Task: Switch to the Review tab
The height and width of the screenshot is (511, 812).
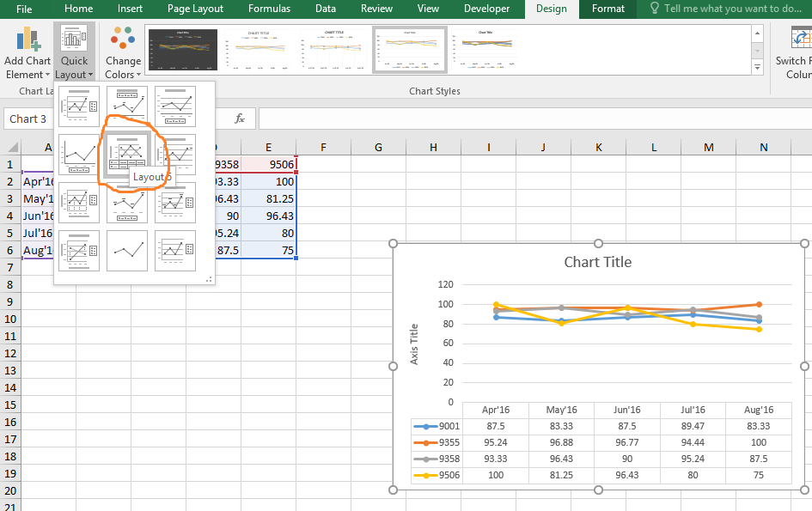Action: [376, 9]
